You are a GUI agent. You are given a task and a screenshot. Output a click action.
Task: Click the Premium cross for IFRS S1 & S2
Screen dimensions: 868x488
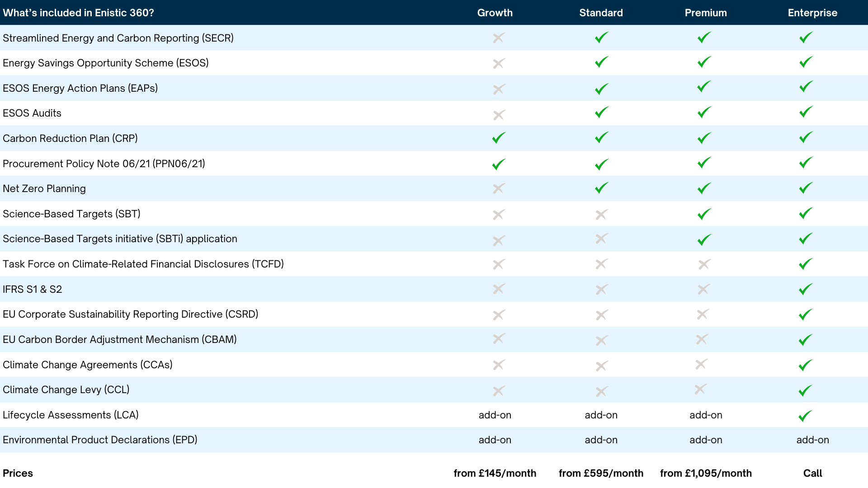point(703,289)
